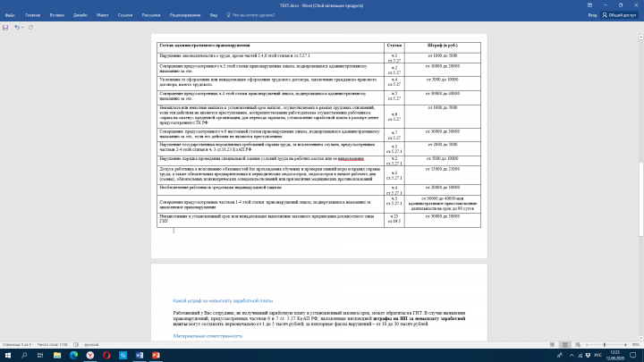Open the undo history dropdown arrow
This screenshot has width=644, height=362.
22,28
